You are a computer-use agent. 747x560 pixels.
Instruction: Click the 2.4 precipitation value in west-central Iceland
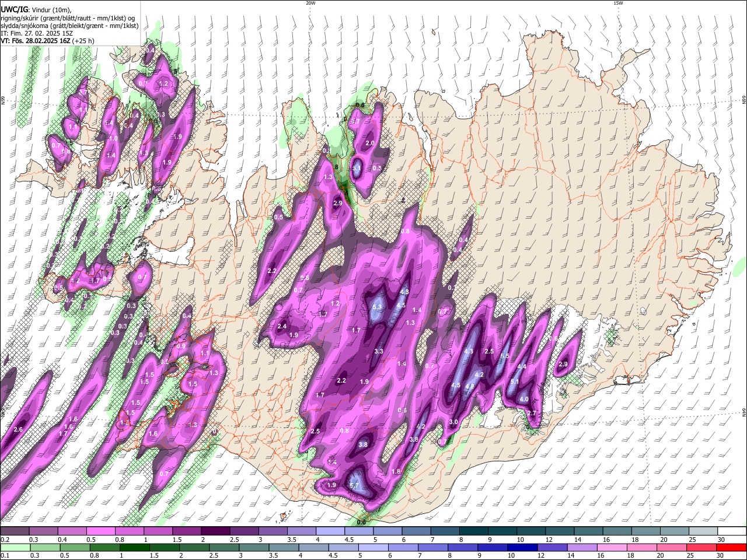(282, 326)
